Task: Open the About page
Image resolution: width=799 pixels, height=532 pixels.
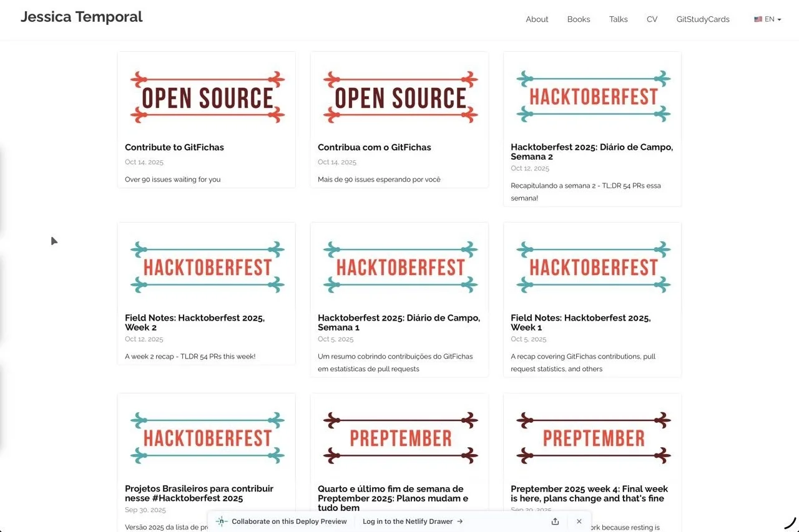Action: coord(537,19)
